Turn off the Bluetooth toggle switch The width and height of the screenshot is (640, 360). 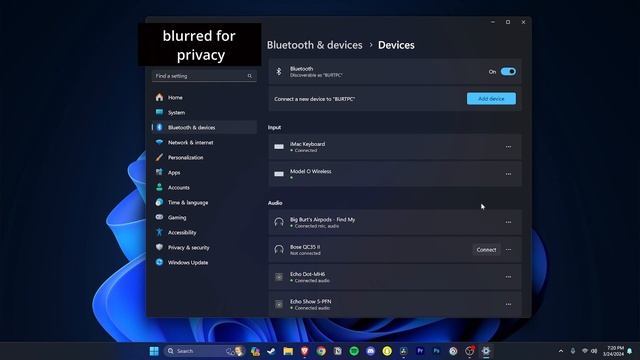(x=508, y=72)
